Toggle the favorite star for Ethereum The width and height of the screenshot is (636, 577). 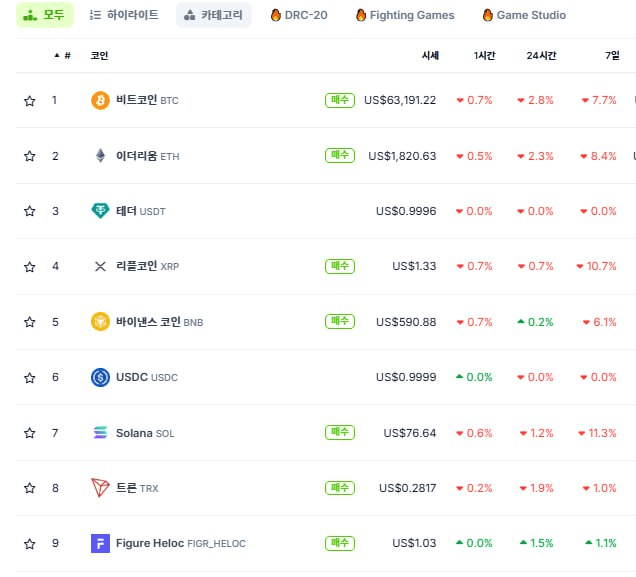(x=29, y=156)
